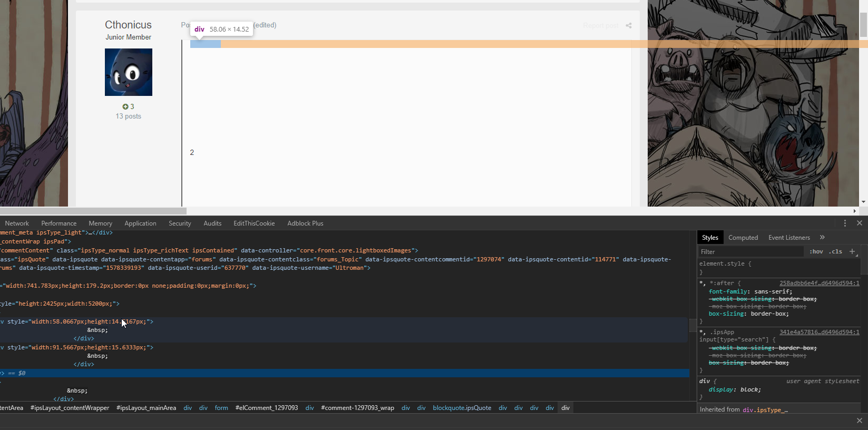Click the share post icon
This screenshot has width=868, height=430.
coord(628,26)
